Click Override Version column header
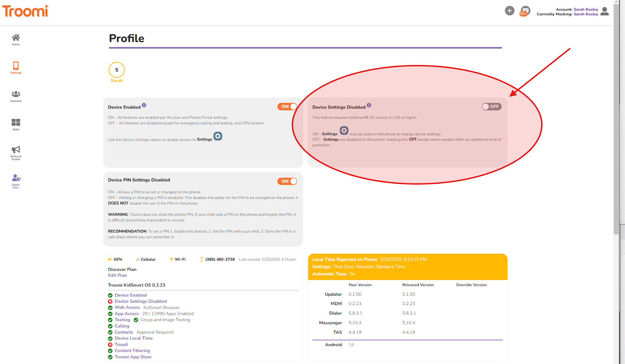 coord(471,285)
